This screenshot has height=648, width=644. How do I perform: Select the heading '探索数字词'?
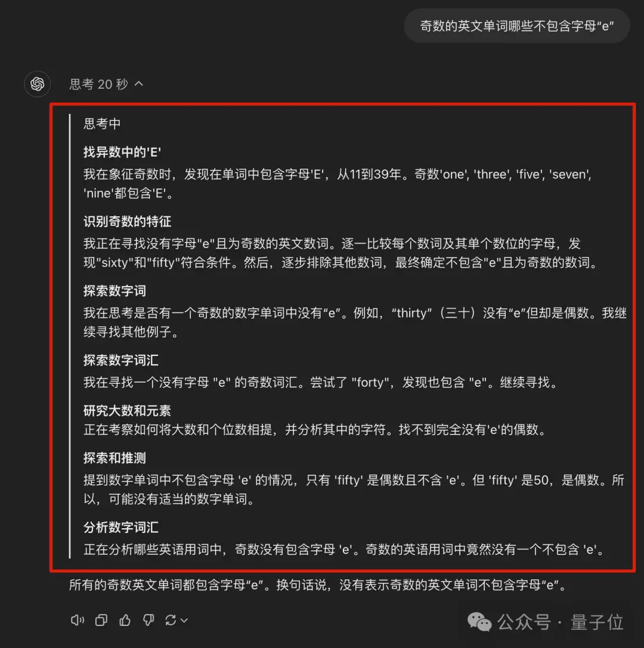(x=114, y=291)
